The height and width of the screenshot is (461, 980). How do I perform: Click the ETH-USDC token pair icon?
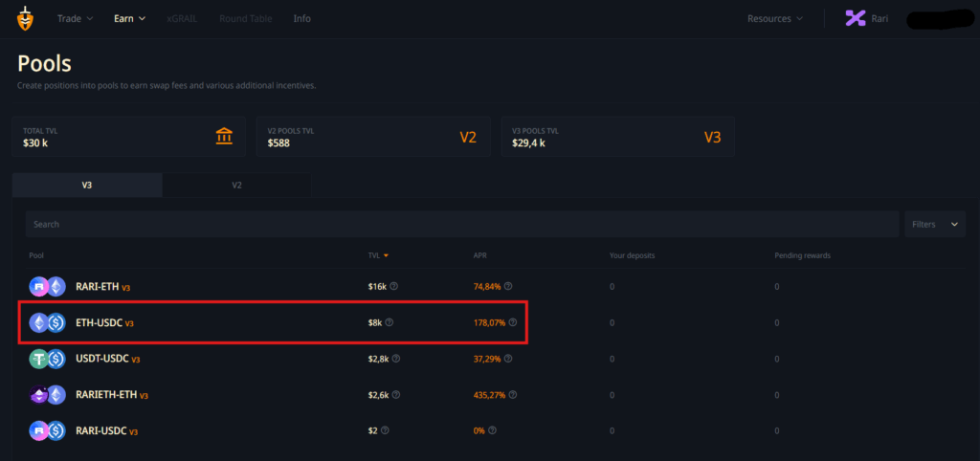pyautogui.click(x=48, y=323)
